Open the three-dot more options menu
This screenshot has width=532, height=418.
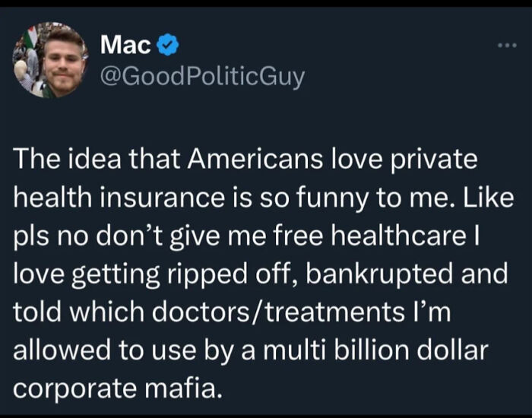(x=507, y=45)
